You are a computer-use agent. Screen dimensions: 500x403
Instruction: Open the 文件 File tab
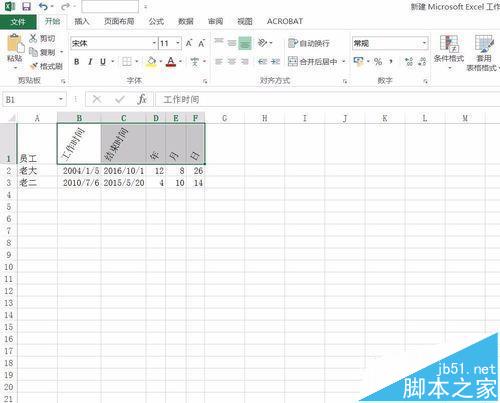pyautogui.click(x=18, y=22)
